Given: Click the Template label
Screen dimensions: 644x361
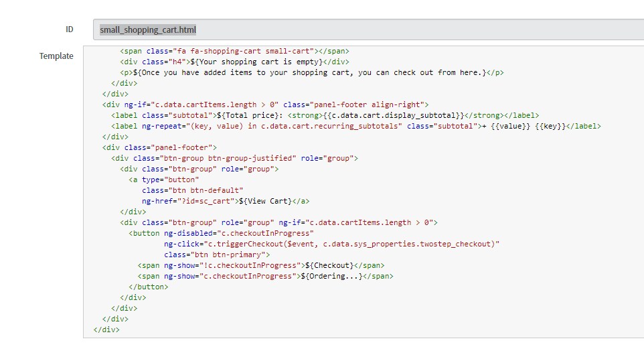Looking at the screenshot, I should point(56,56).
